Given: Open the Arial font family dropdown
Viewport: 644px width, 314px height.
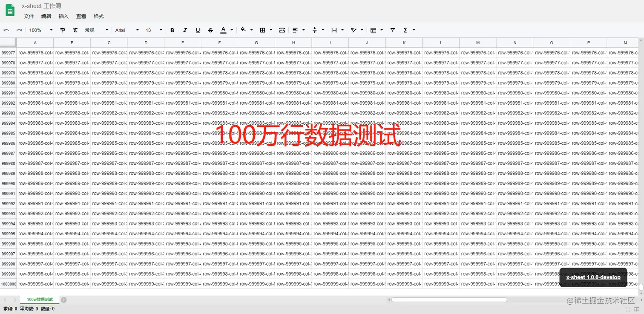Looking at the screenshot, I should point(126,30).
